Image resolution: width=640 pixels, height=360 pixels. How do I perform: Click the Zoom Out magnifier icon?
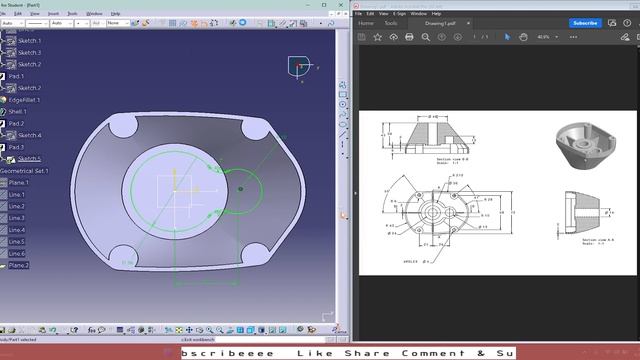click(x=220, y=330)
